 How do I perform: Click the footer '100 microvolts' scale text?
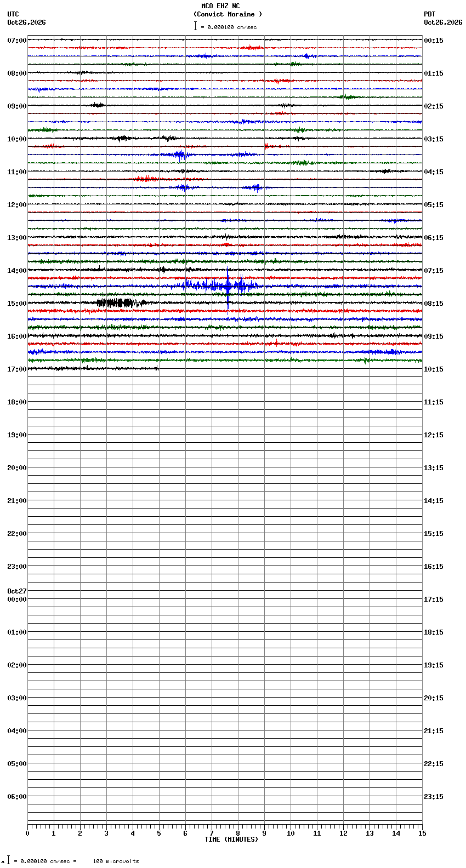116,861
